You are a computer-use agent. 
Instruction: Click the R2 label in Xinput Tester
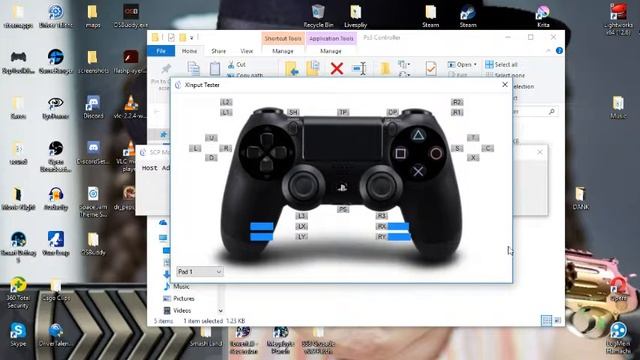tap(457, 102)
